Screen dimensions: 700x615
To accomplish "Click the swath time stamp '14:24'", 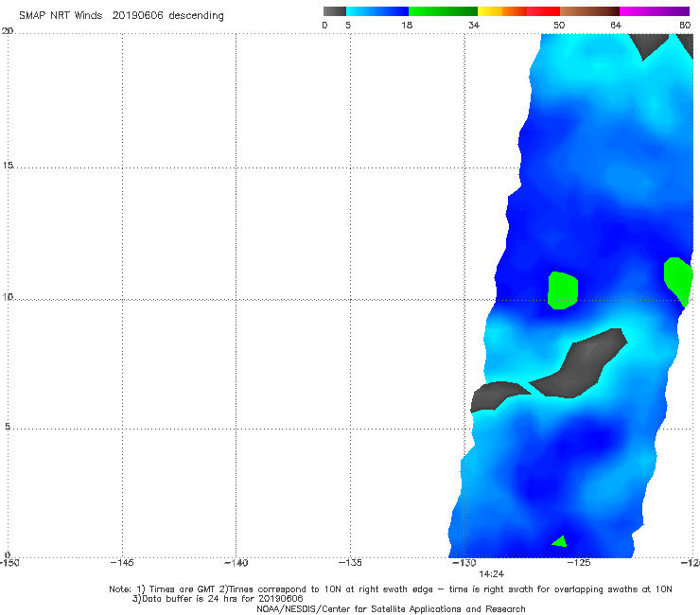I will click(x=491, y=574).
